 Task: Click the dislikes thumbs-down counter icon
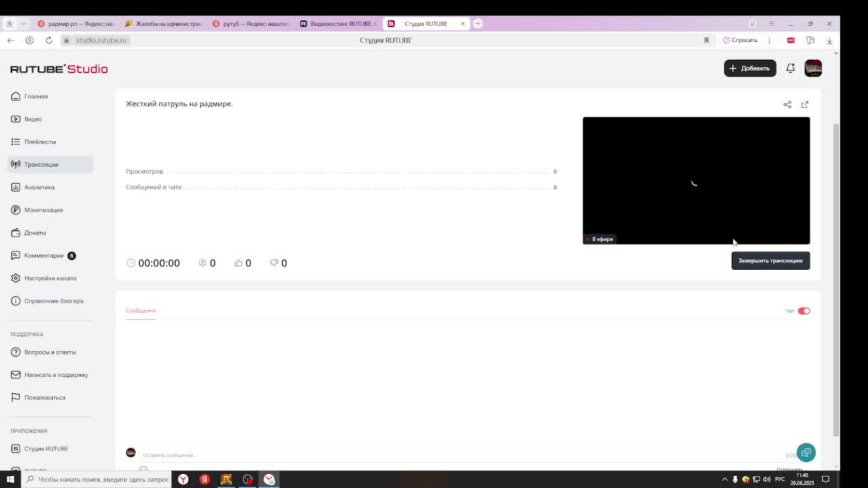[x=274, y=263]
